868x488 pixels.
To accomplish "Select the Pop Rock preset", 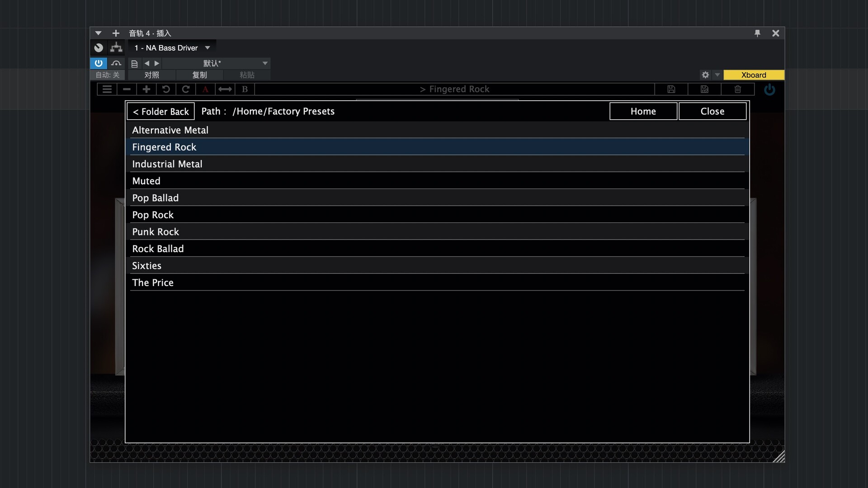I will click(437, 215).
